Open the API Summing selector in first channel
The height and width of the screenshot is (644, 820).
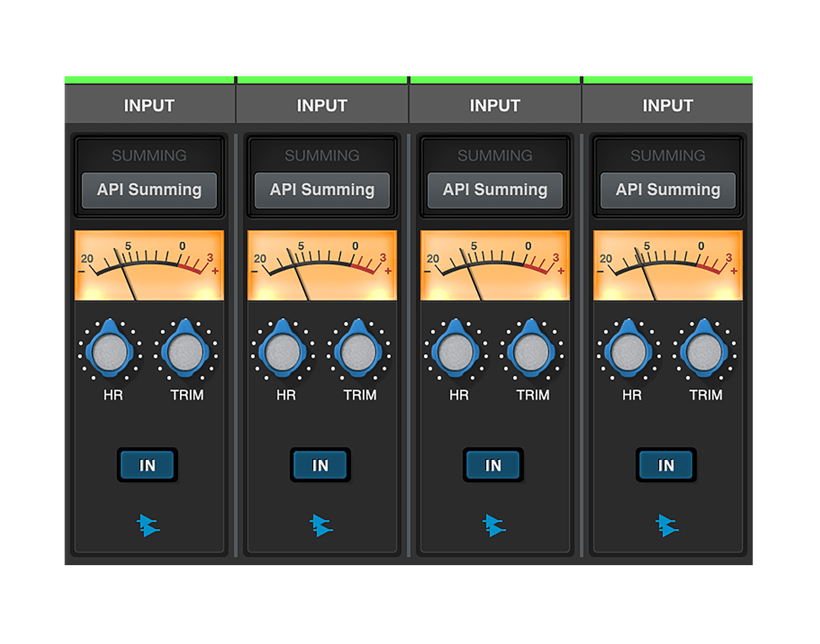coord(149,190)
